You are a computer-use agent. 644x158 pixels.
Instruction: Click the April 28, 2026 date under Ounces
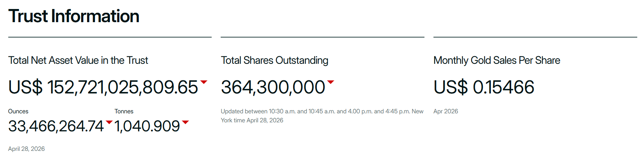[x=26, y=149]
